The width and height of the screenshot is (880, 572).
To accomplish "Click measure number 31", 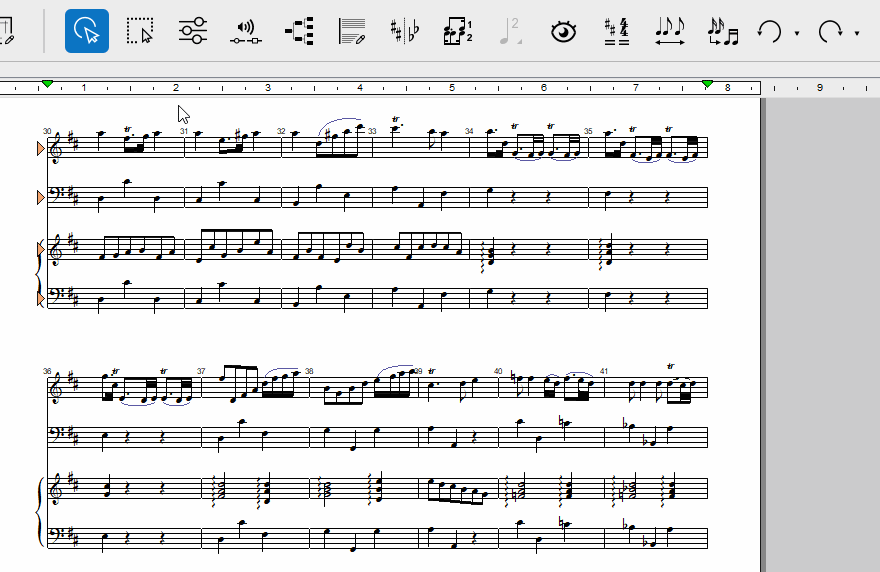I will click(184, 131).
